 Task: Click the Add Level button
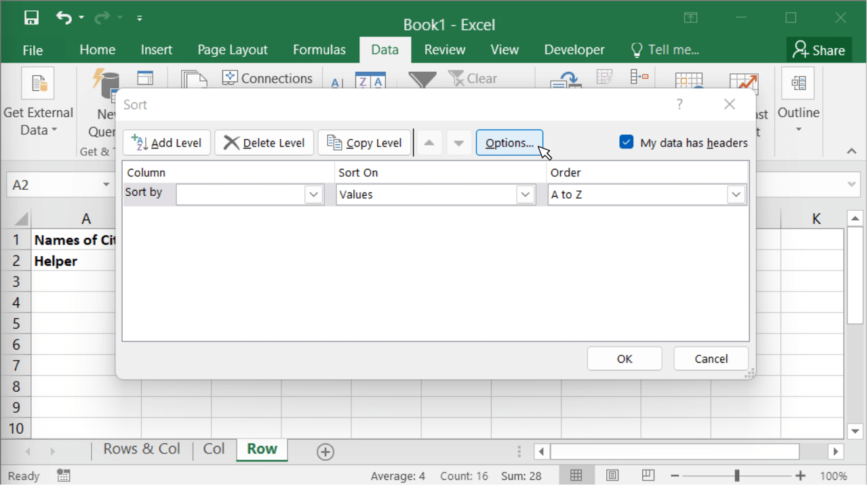coord(167,143)
